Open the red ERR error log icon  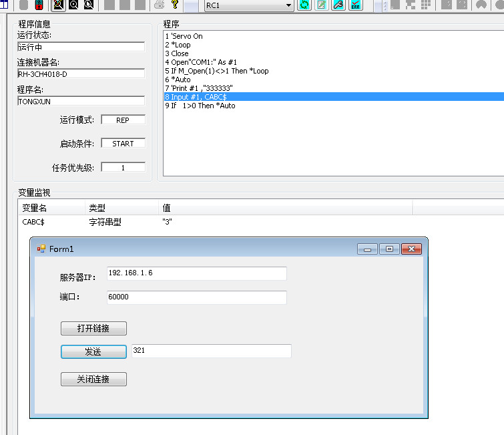click(356, 5)
